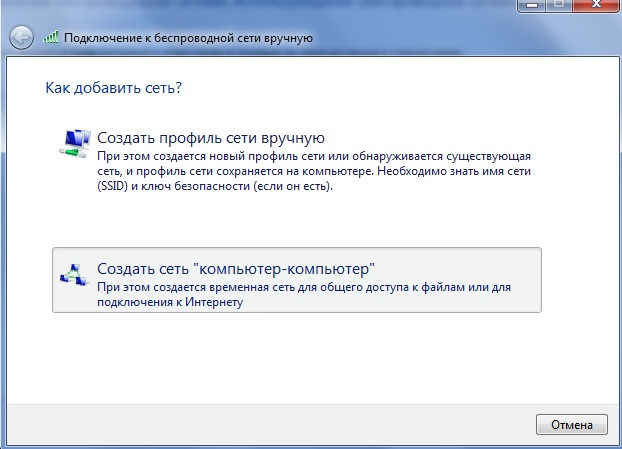Choose "Создать сеть компьютер-компьютер" option
The height and width of the screenshot is (449, 622).
pos(297,280)
